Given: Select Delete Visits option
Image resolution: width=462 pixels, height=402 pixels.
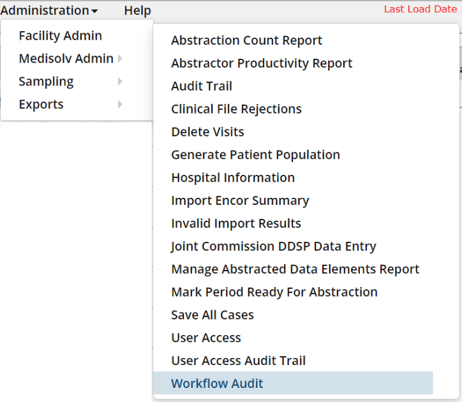Looking at the screenshot, I should pos(207,132).
